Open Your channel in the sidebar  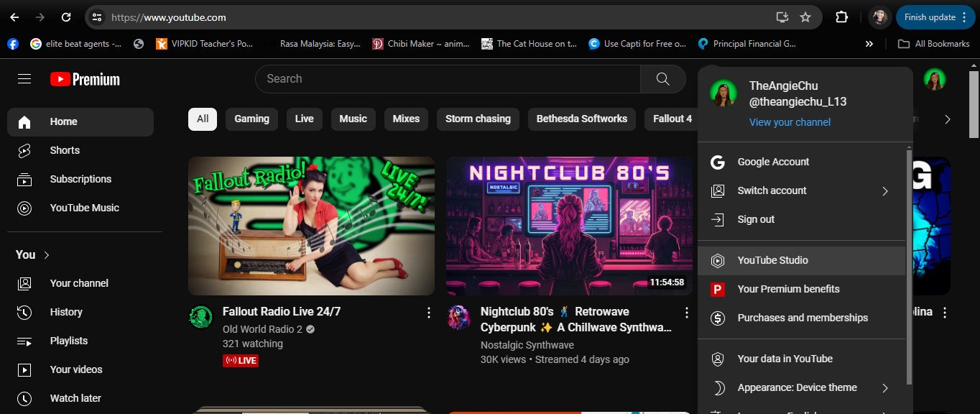pos(80,283)
